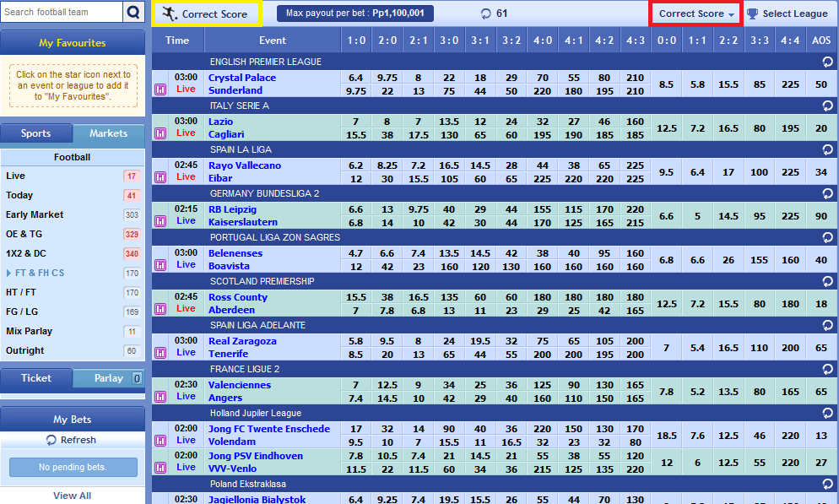Viewport: 839px width, 504px height.
Task: Open the VVV-Venlo team link
Action: [232, 469]
